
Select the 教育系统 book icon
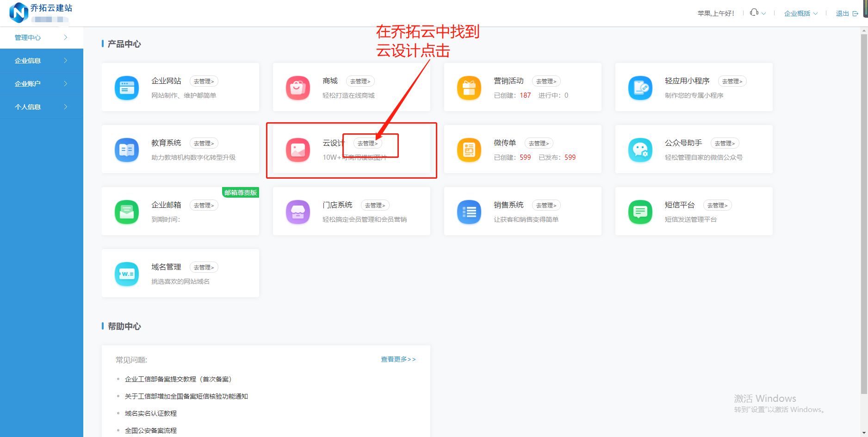(126, 150)
